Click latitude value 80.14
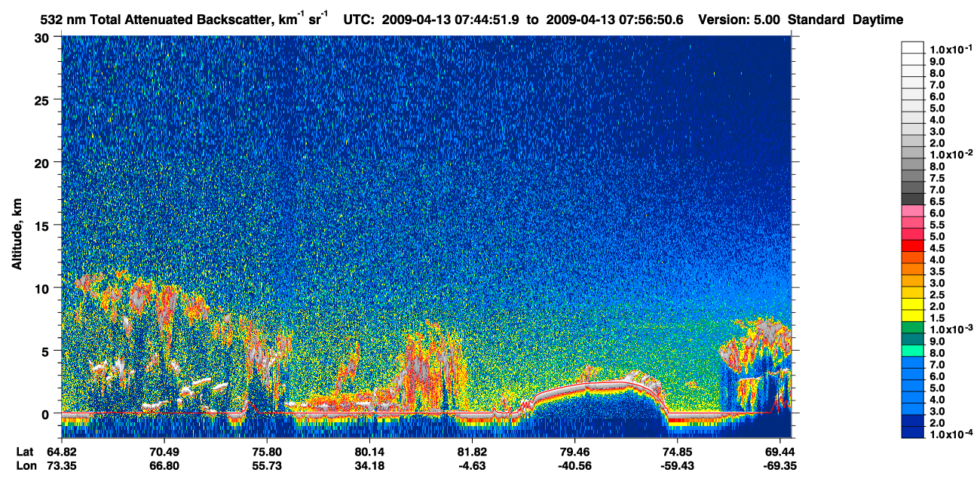 (x=369, y=451)
